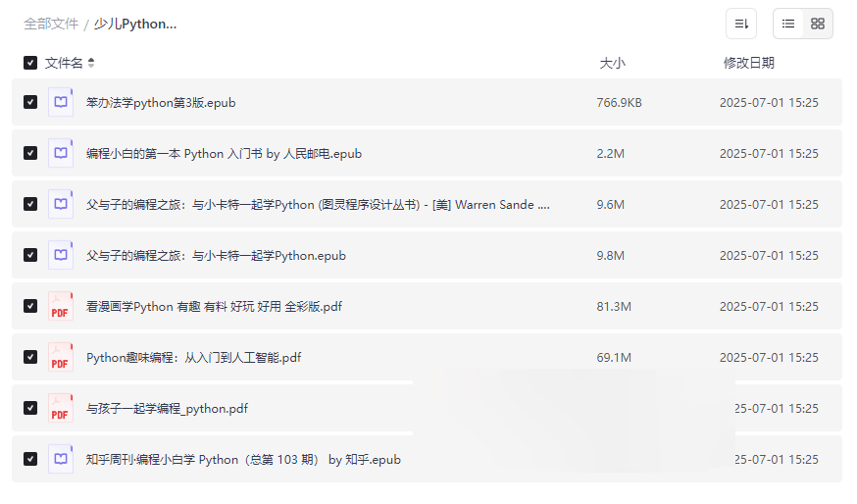
Task: Click the sort order icon button
Action: (x=741, y=24)
